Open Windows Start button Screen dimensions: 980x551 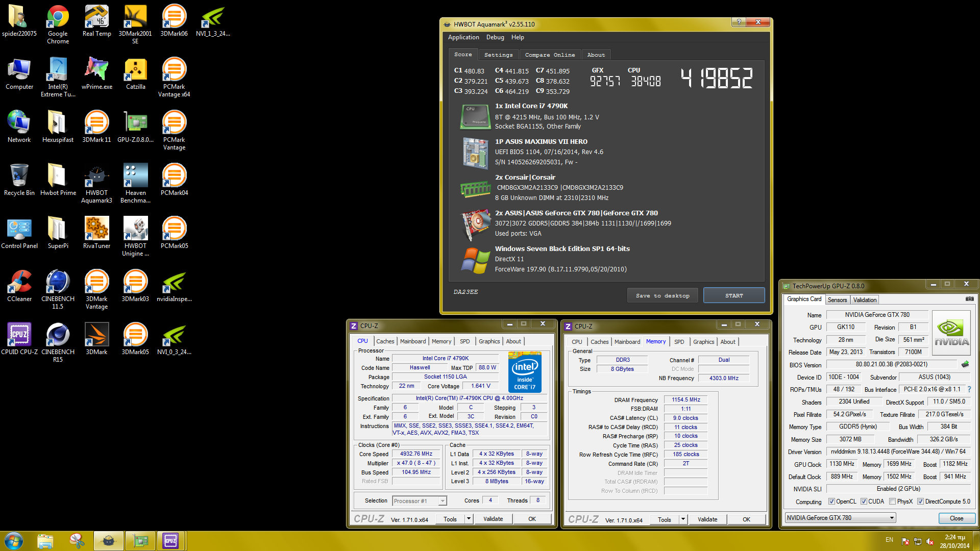[14, 541]
